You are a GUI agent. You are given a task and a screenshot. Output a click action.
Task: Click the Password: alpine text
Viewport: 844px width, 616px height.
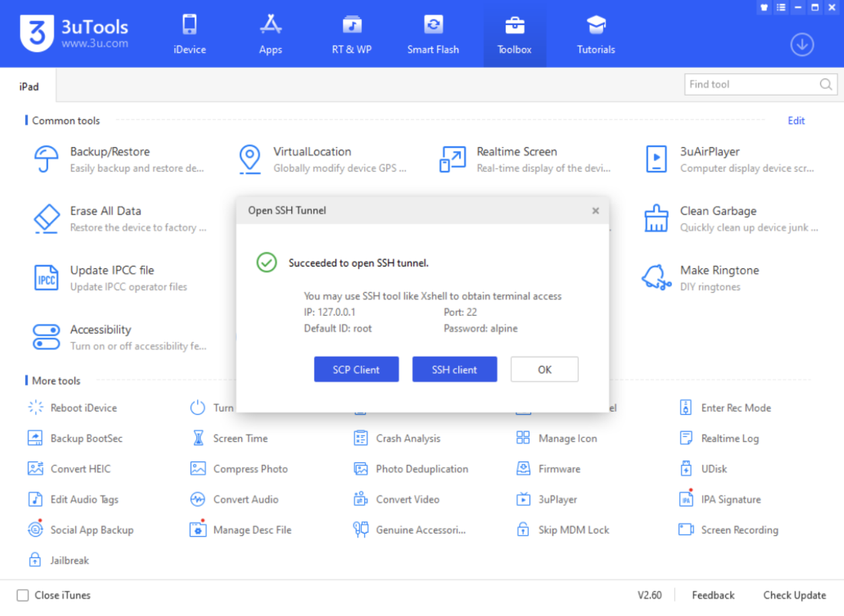click(x=481, y=328)
